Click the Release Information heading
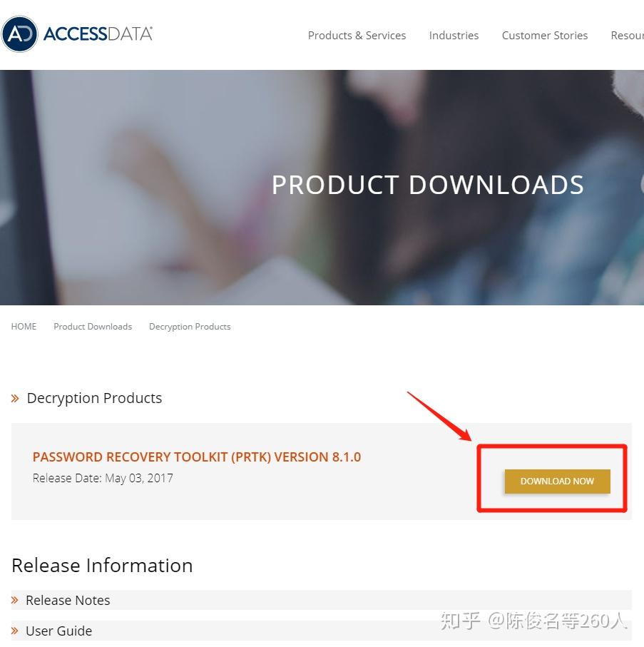Image resolution: width=644 pixels, height=647 pixels. pyautogui.click(x=102, y=566)
